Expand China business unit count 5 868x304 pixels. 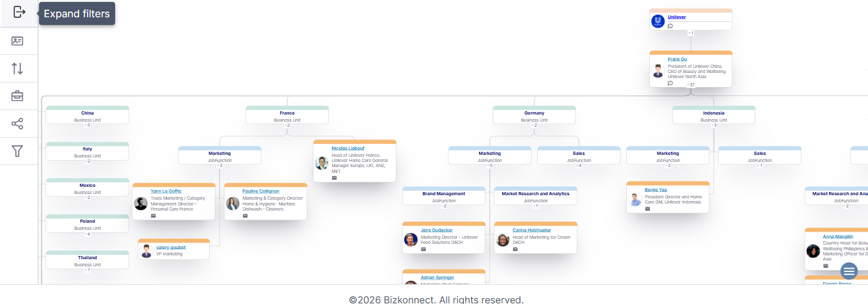pyautogui.click(x=88, y=125)
